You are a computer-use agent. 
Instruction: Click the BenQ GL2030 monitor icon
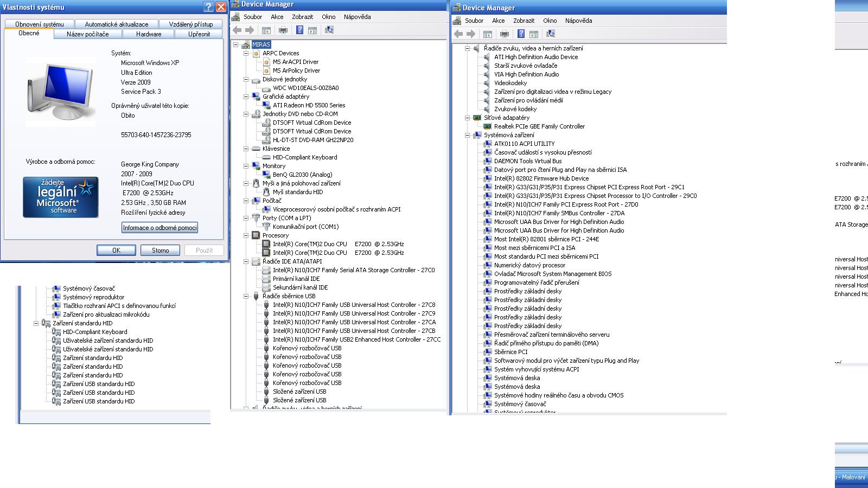click(266, 175)
